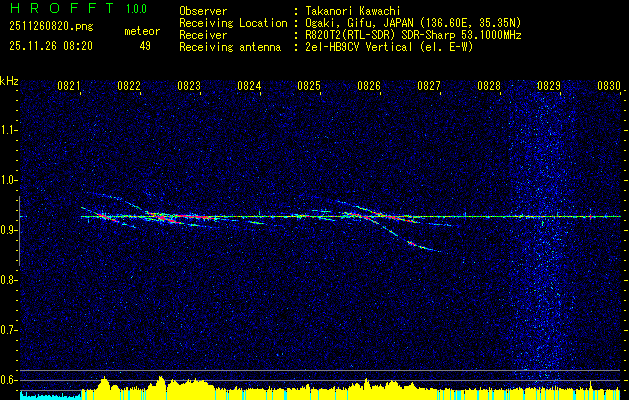Click the kHz axis unit label
The image size is (629, 400).
[9, 81]
